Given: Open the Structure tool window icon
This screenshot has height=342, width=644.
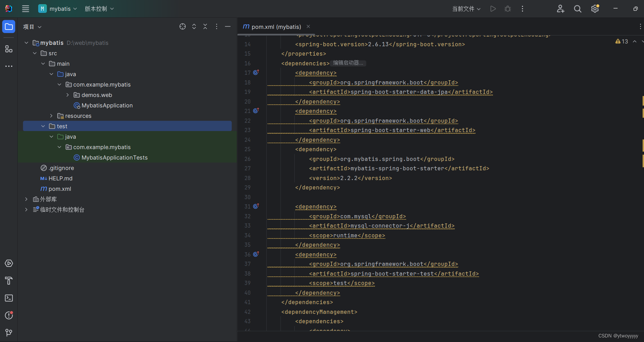Looking at the screenshot, I should pos(9,49).
